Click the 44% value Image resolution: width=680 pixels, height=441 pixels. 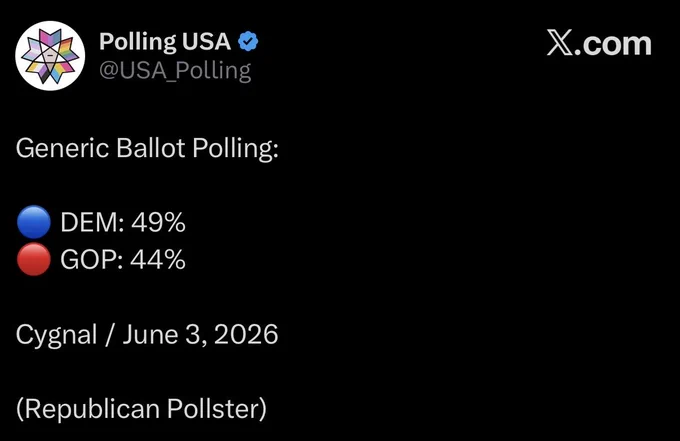tap(158, 260)
